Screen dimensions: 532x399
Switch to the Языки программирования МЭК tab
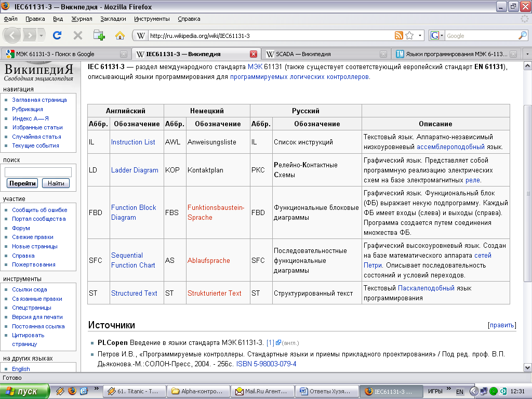(x=456, y=54)
